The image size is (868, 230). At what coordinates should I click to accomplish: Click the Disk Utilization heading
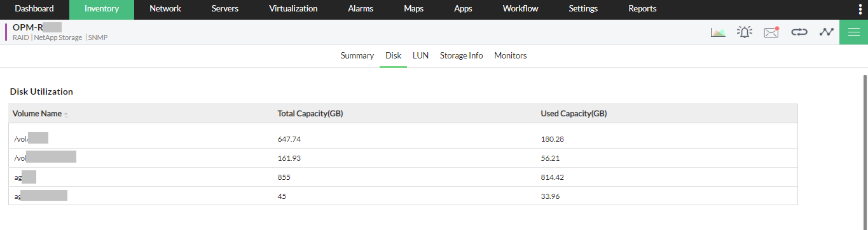coord(41,91)
